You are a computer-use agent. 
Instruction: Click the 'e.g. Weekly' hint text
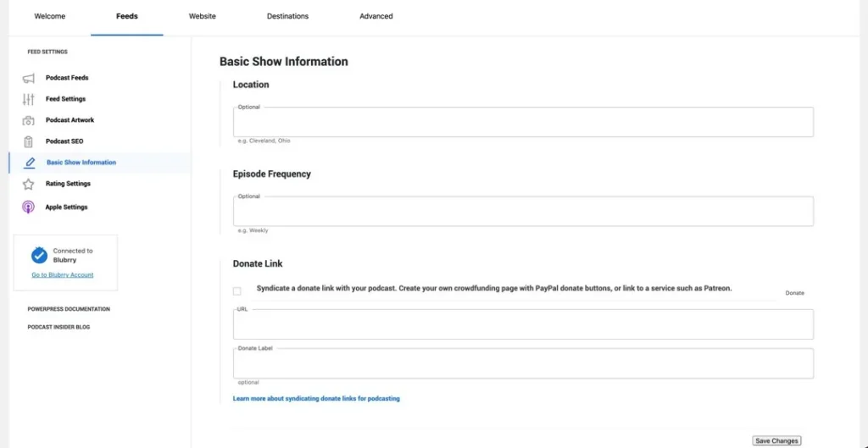253,230
